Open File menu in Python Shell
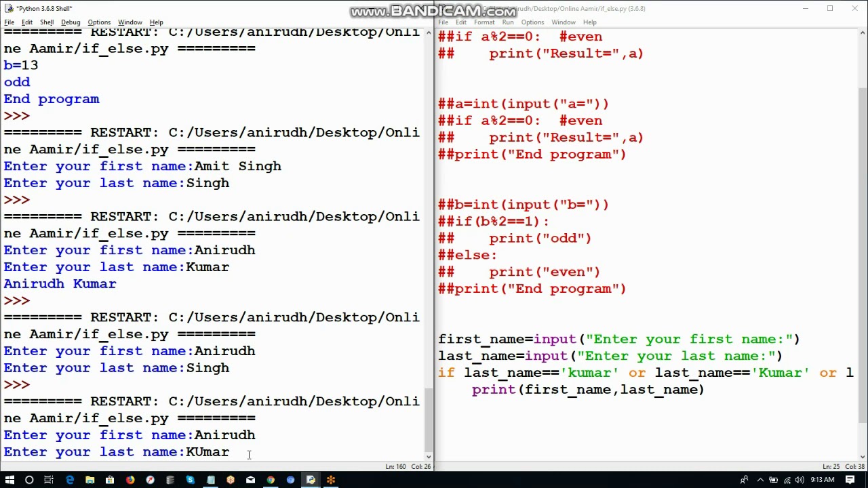868x488 pixels. click(9, 22)
